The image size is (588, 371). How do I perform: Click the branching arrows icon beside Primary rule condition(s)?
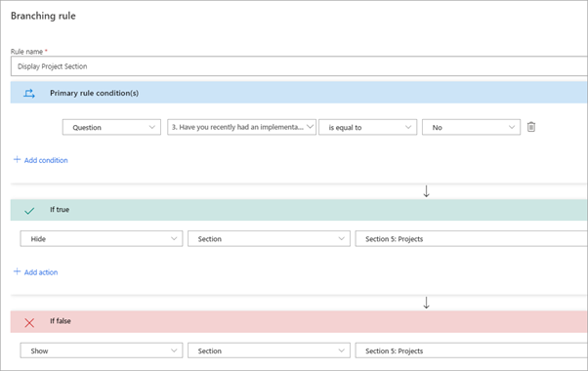click(x=29, y=94)
